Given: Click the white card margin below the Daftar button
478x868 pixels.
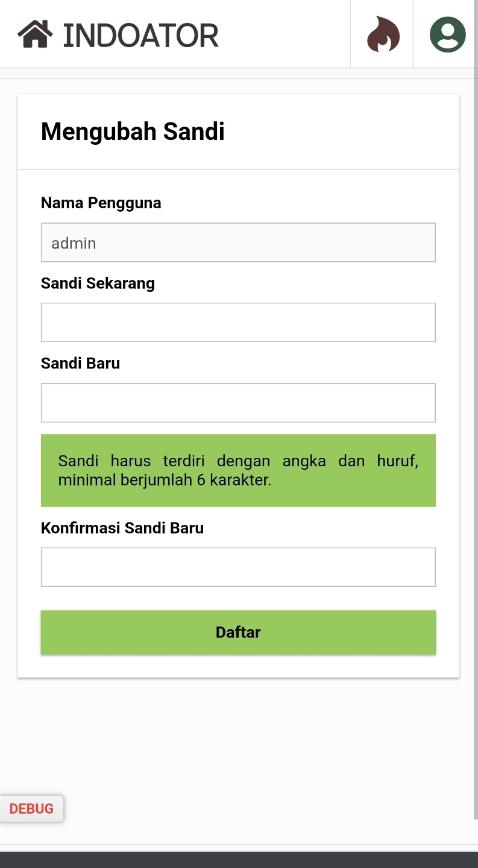Looking at the screenshot, I should click(x=238, y=666).
